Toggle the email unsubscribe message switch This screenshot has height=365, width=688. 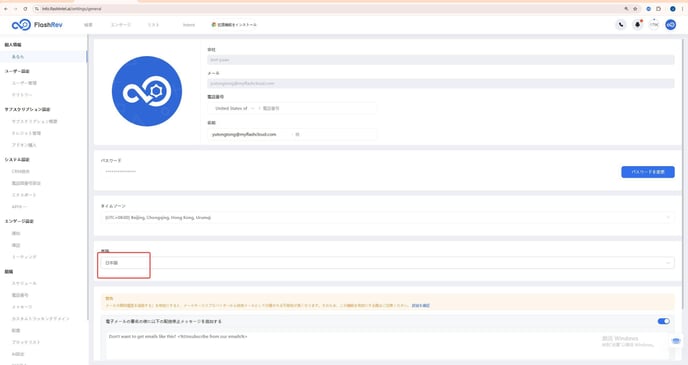(x=663, y=321)
